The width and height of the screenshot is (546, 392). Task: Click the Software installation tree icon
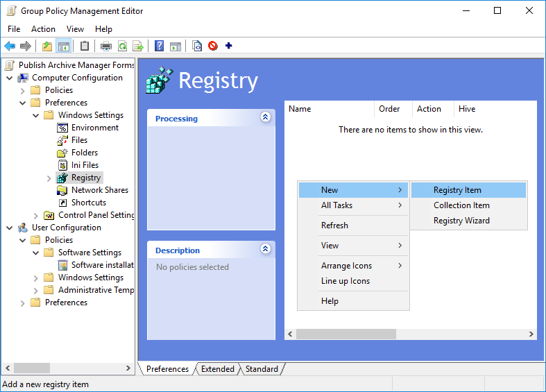[x=62, y=265]
